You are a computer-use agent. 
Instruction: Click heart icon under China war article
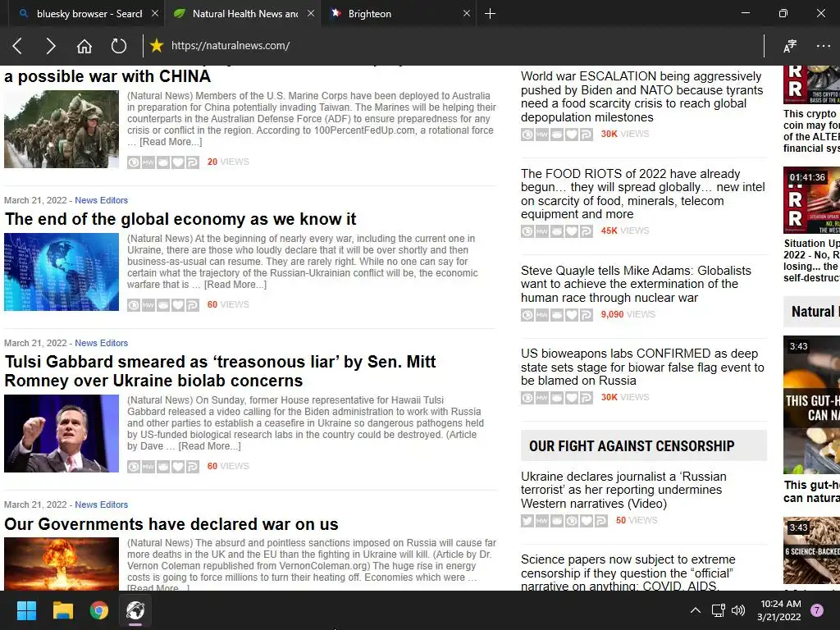(x=178, y=162)
